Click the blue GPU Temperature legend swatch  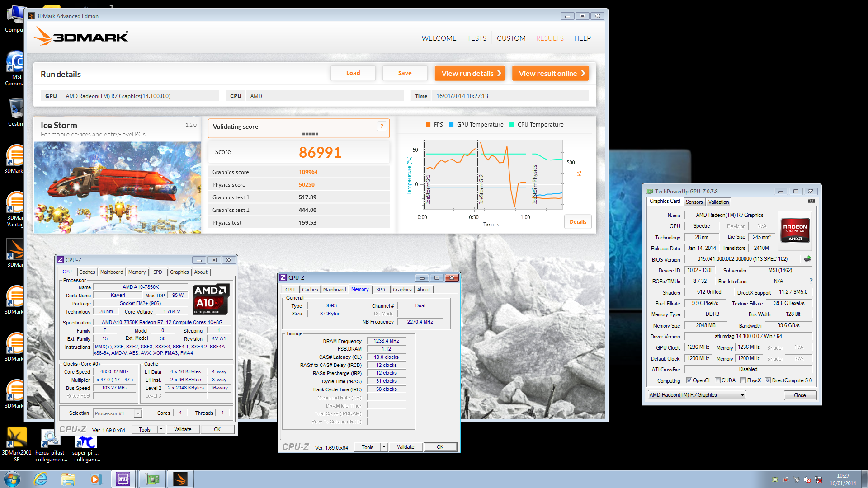pyautogui.click(x=451, y=125)
